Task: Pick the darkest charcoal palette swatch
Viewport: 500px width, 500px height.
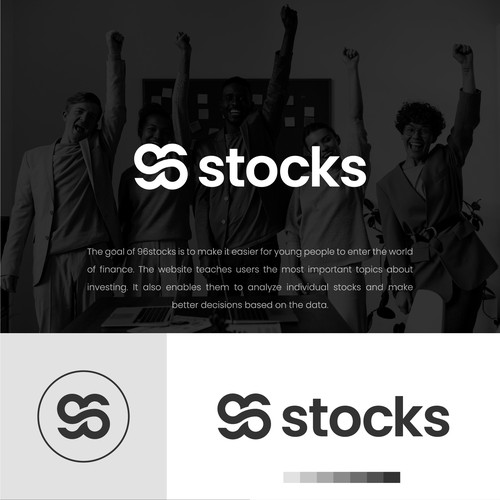Action: click(x=392, y=477)
